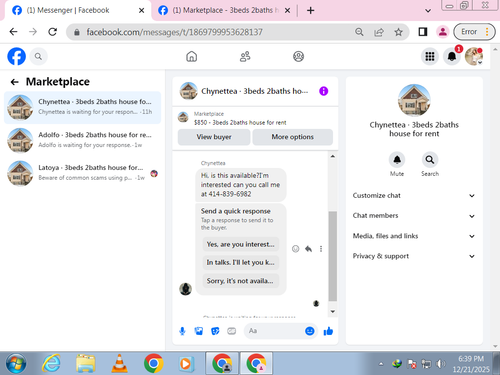500x375 pixels.
Task: Open the emoji picker in message box
Action: pyautogui.click(x=310, y=331)
